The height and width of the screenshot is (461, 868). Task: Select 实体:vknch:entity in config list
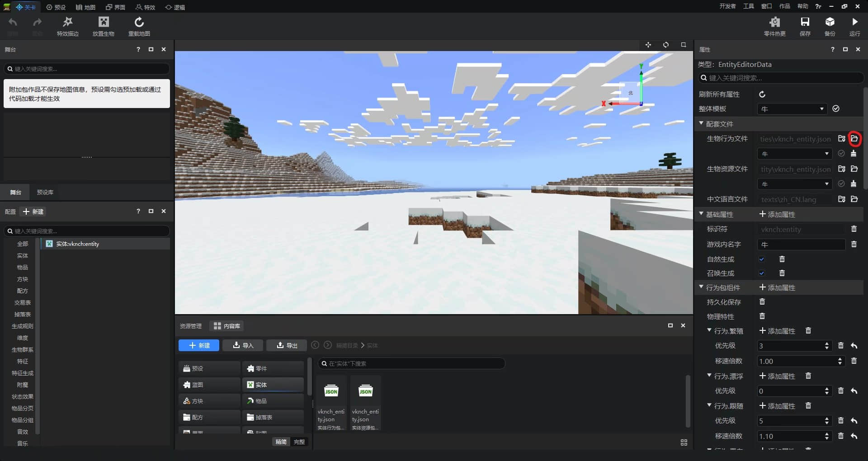pyautogui.click(x=106, y=244)
